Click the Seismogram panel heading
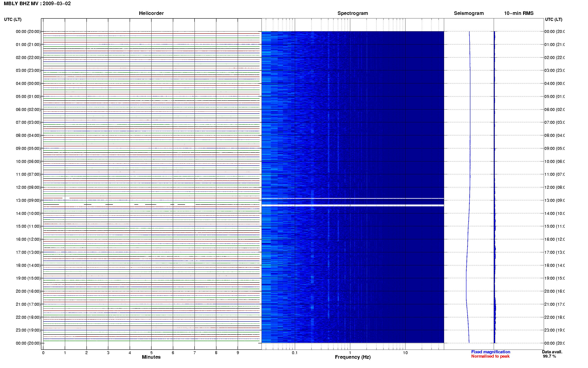588x368 pixels. (x=469, y=13)
